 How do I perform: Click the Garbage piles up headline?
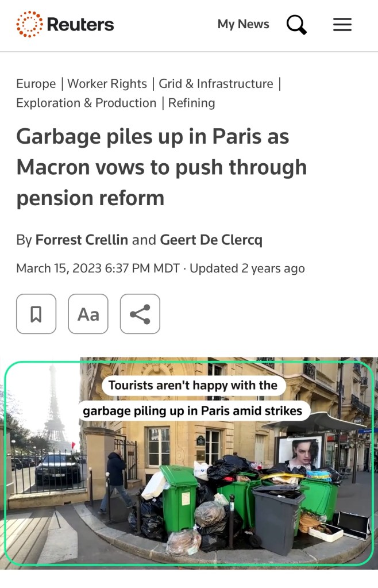pyautogui.click(x=161, y=167)
